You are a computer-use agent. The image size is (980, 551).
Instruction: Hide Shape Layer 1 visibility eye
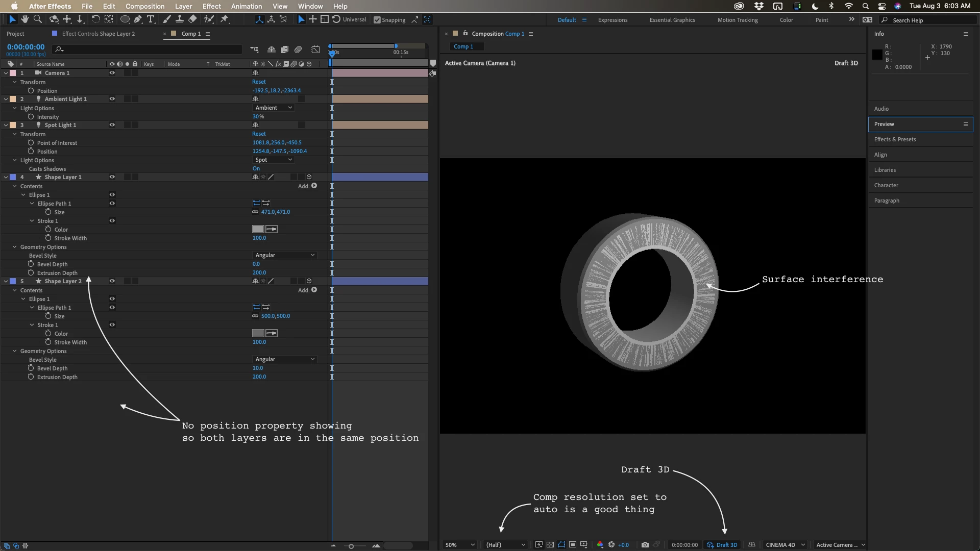[x=112, y=177]
